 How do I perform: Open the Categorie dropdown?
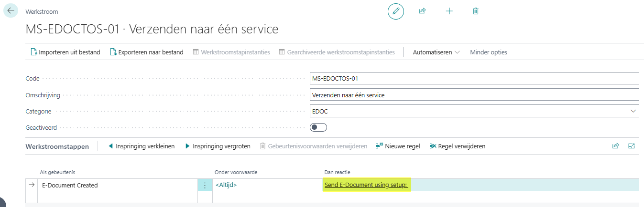[633, 111]
